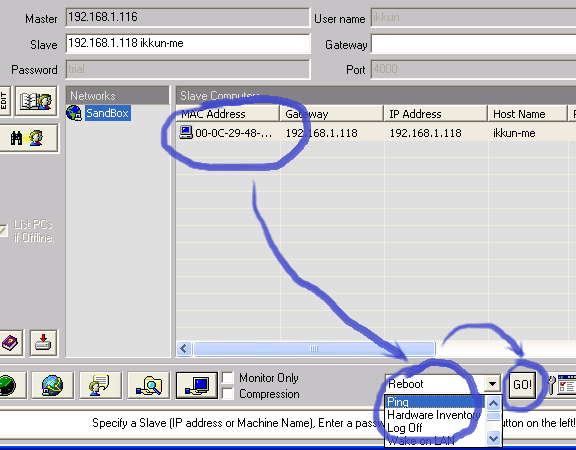Select the SandBox network entry
This screenshot has width=576, height=450.
pyautogui.click(x=107, y=113)
